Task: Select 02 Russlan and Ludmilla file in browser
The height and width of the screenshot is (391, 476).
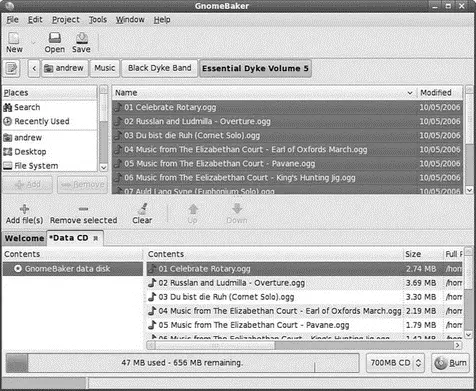Action: pos(287,121)
